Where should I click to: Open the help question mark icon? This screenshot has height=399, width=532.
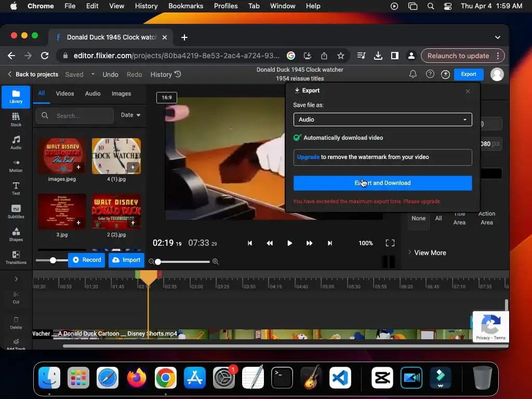[430, 74]
